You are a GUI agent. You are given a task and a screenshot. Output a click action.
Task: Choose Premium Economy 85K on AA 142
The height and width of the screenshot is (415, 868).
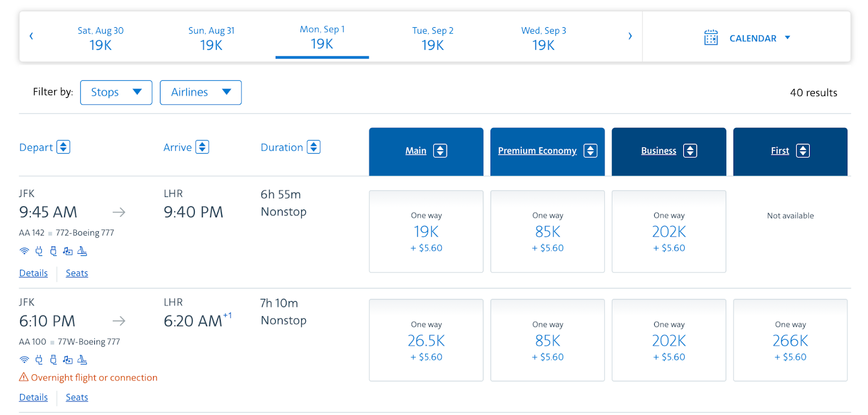547,231
